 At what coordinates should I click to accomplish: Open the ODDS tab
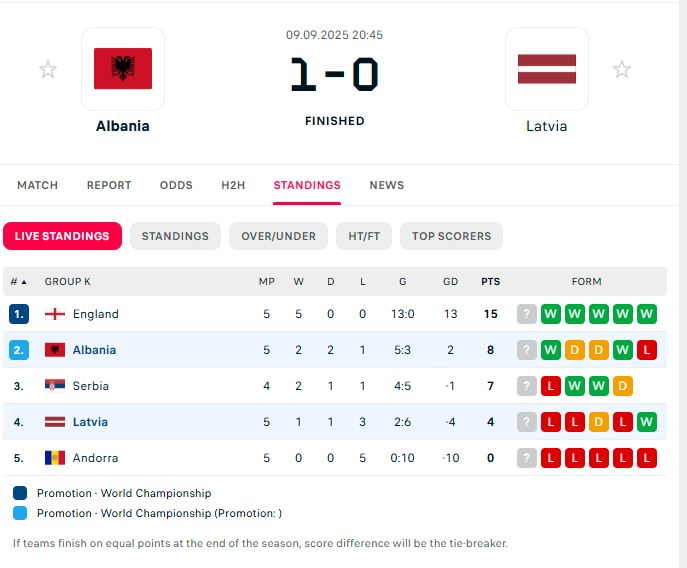[x=176, y=185]
